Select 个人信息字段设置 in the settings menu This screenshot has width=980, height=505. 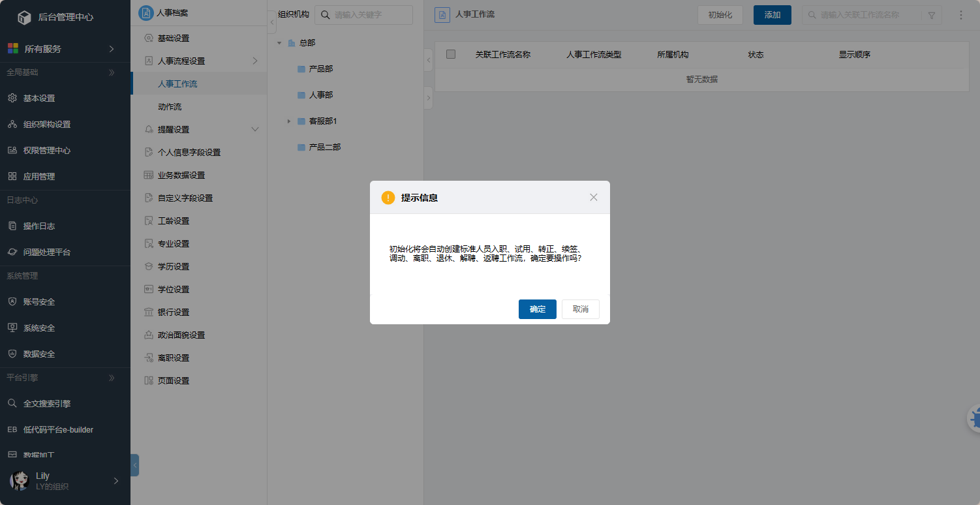click(189, 153)
